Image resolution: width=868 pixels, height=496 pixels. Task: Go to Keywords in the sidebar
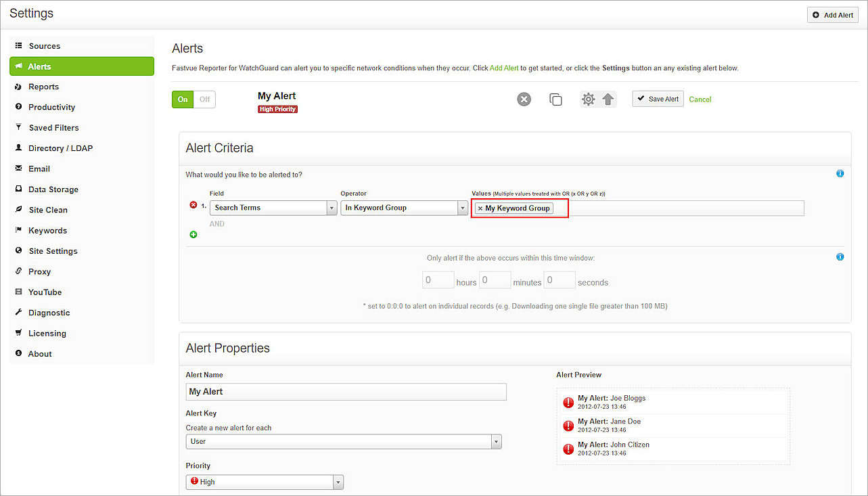(x=47, y=231)
